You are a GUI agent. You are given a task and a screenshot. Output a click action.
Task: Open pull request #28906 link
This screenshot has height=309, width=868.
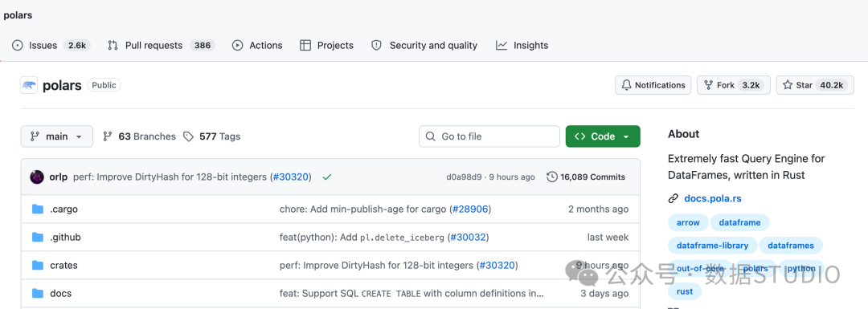tap(470, 209)
